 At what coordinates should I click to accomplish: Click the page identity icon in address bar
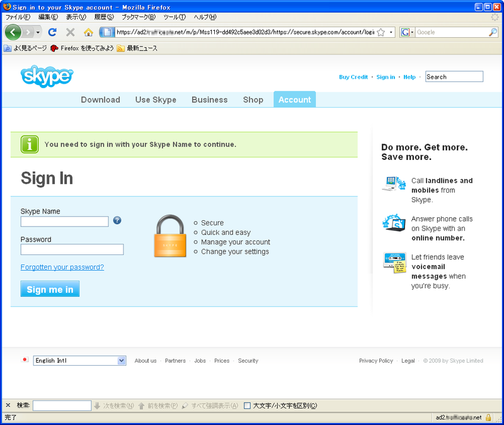pyautogui.click(x=106, y=32)
